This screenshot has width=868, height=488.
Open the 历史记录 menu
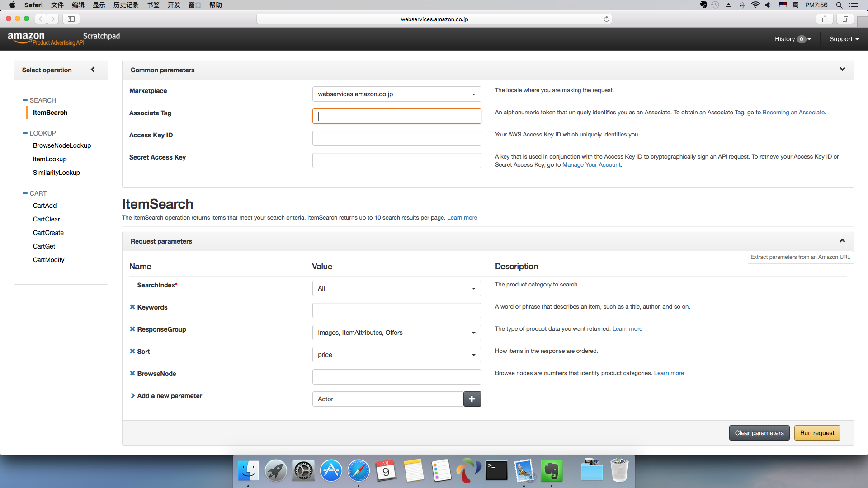coord(126,5)
